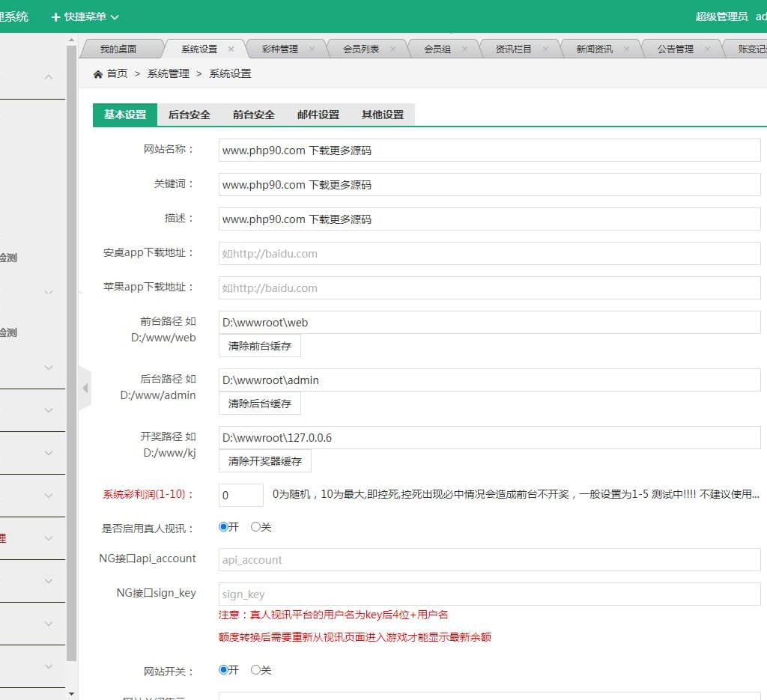Close the 彩种管理 tab with its X
Viewport: 767px width, 700px height.
pyautogui.click(x=312, y=49)
